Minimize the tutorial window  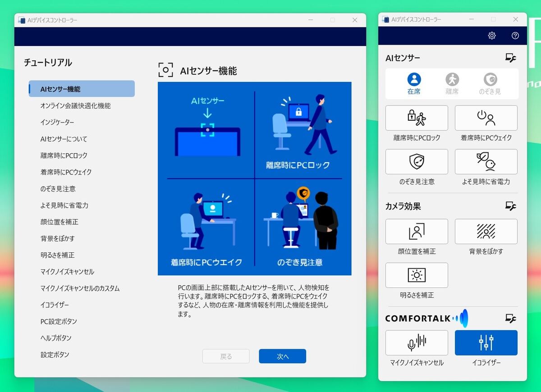point(311,20)
